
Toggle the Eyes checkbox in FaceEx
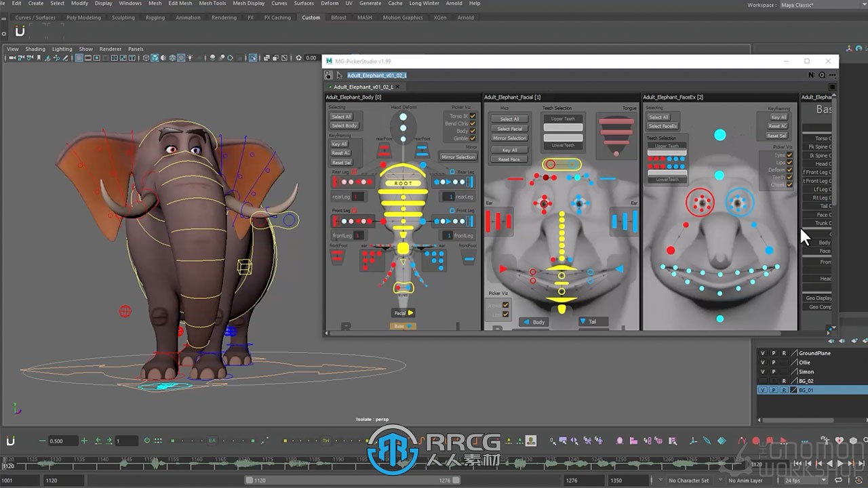click(789, 155)
